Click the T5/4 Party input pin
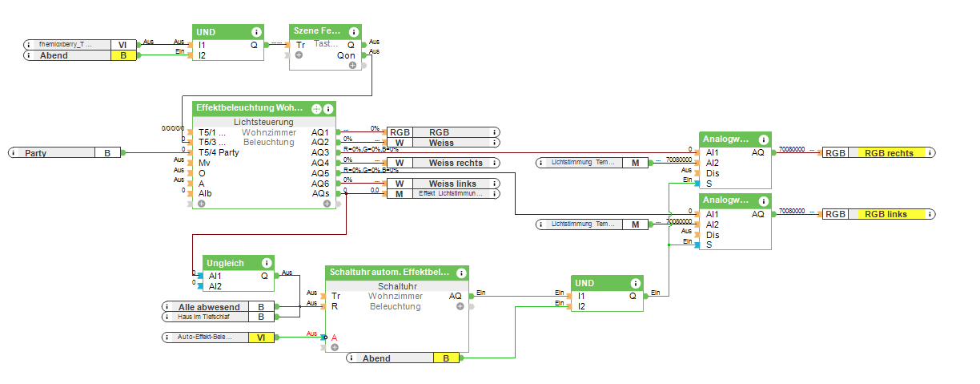 (219, 152)
